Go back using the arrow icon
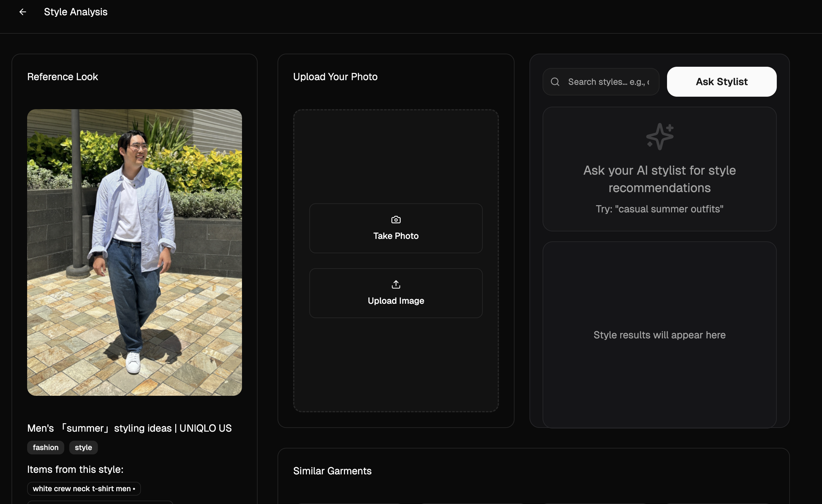 tap(22, 12)
